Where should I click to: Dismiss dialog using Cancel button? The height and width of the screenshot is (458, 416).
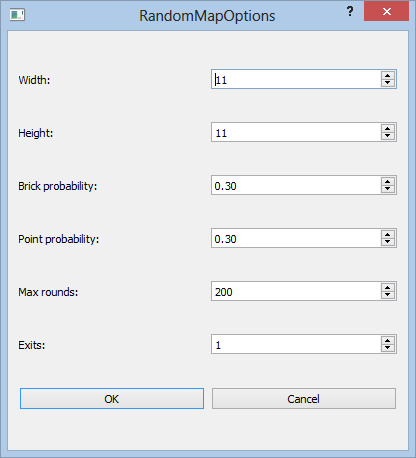pos(304,398)
